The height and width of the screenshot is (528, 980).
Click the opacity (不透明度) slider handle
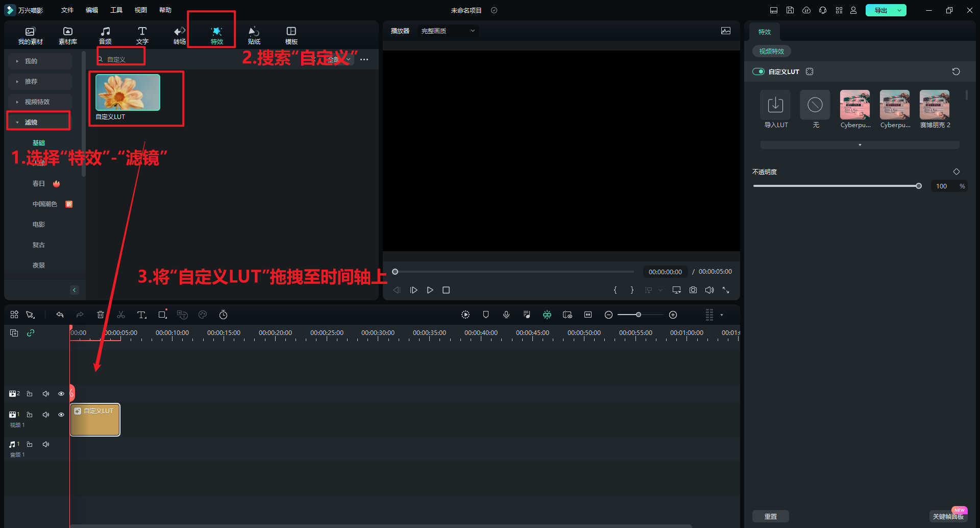[x=919, y=186]
